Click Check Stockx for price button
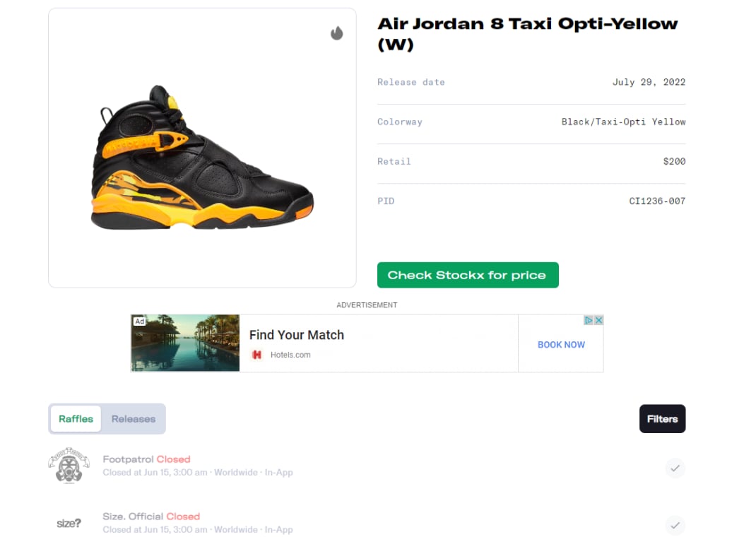This screenshot has height=537, width=756. (x=468, y=276)
